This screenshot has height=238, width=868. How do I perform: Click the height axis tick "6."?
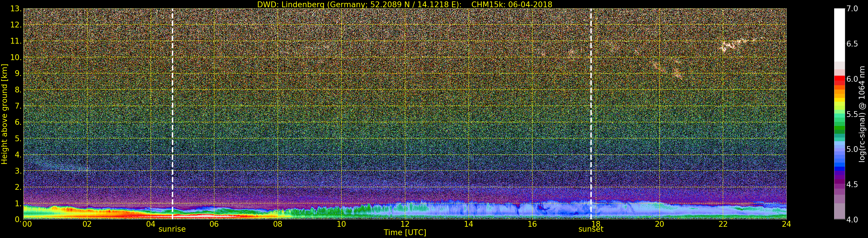tap(18, 122)
